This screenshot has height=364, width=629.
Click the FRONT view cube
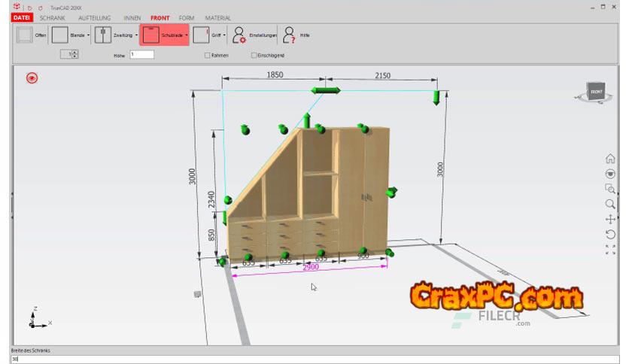click(x=596, y=92)
